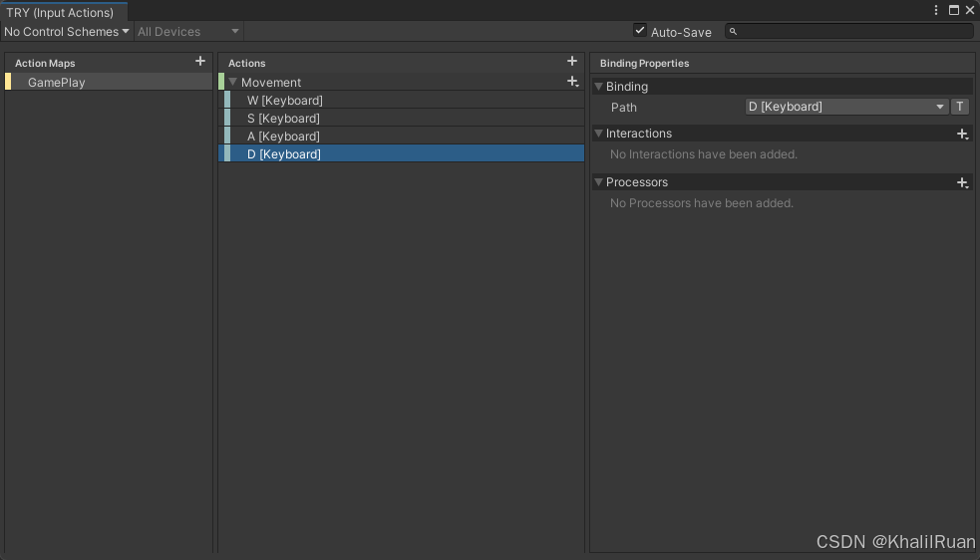The width and height of the screenshot is (980, 560).
Task: Select the S [Keyboard] binding
Action: tap(401, 119)
